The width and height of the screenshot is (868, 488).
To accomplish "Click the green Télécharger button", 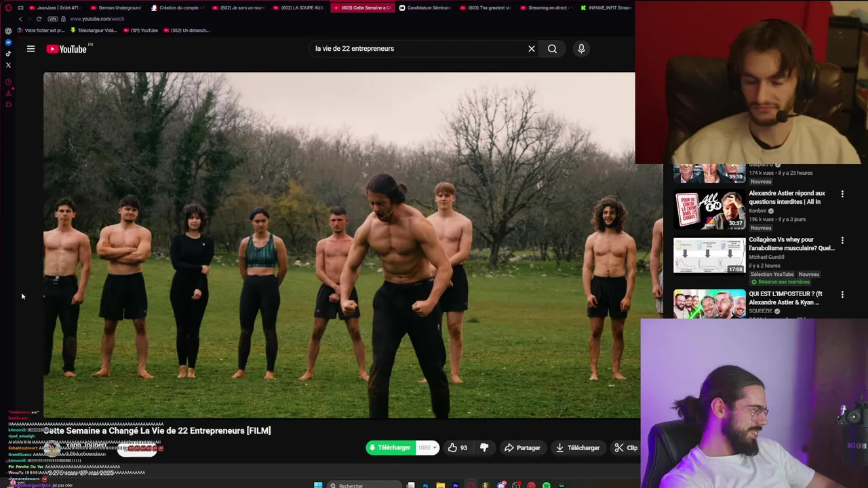I will (390, 447).
